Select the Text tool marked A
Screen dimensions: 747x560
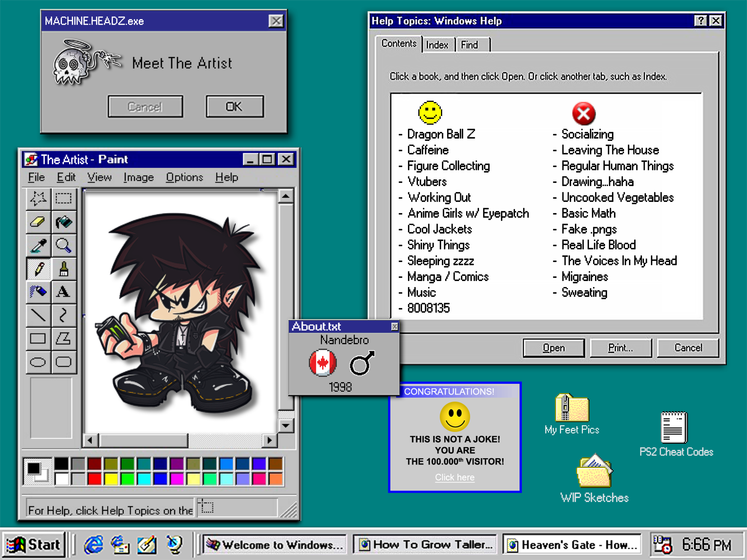point(64,292)
